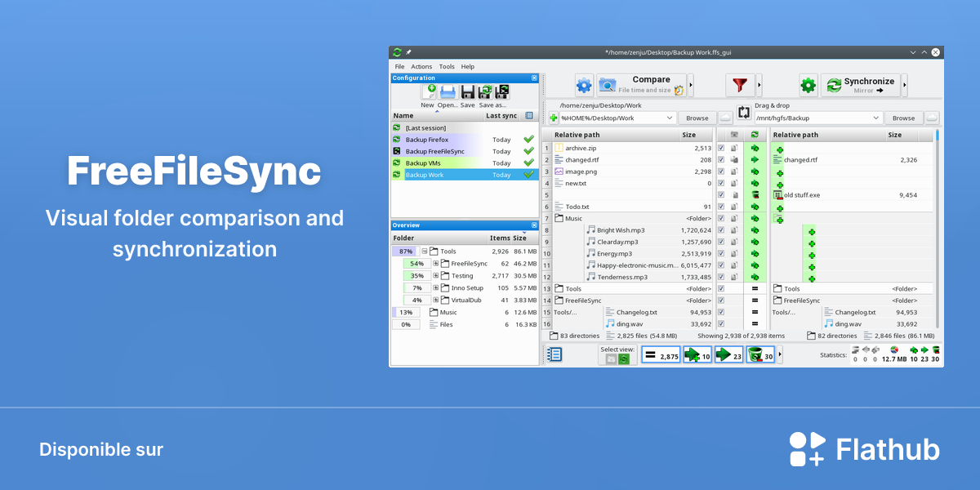Click the middle sync action column header
Screen dimensions: 980x490
(755, 135)
